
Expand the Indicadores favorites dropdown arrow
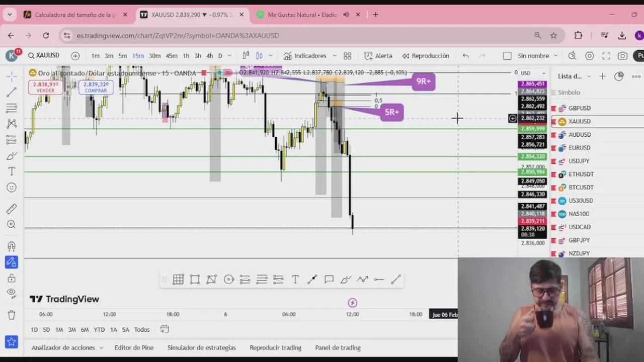point(334,56)
